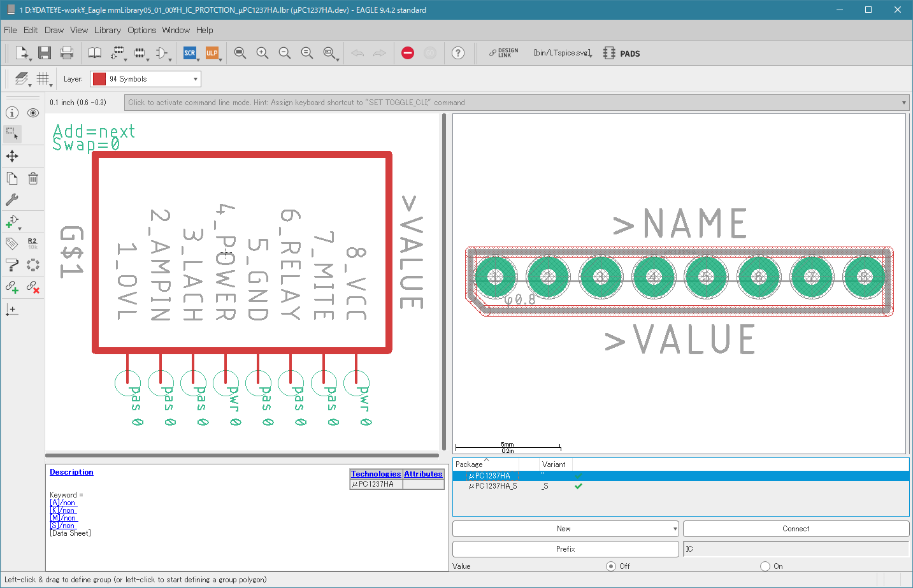
Task: Select the Move tool
Action: pyautogui.click(x=12, y=156)
